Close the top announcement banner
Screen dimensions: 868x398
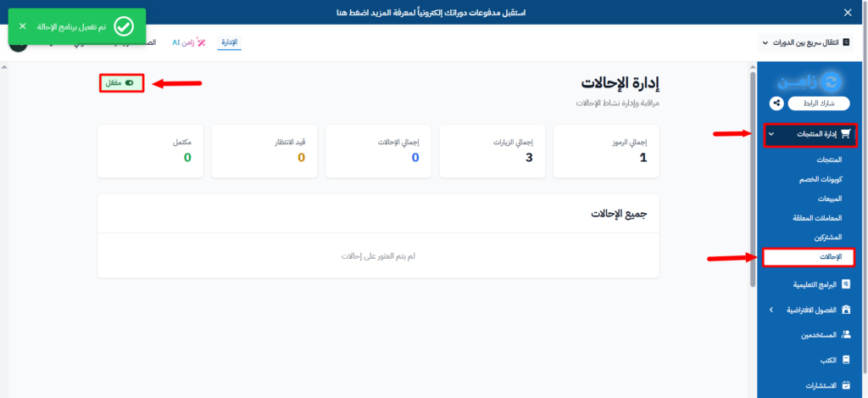pos(848,12)
